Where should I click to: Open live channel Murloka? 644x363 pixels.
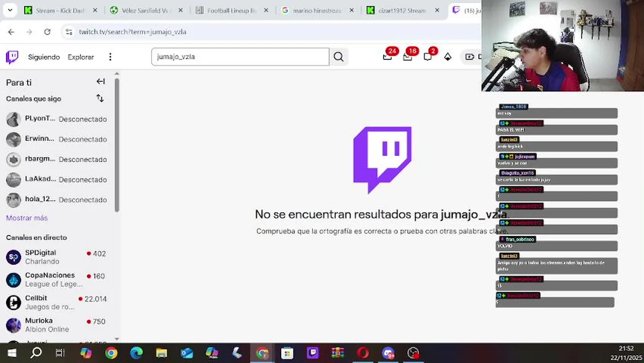(x=56, y=325)
